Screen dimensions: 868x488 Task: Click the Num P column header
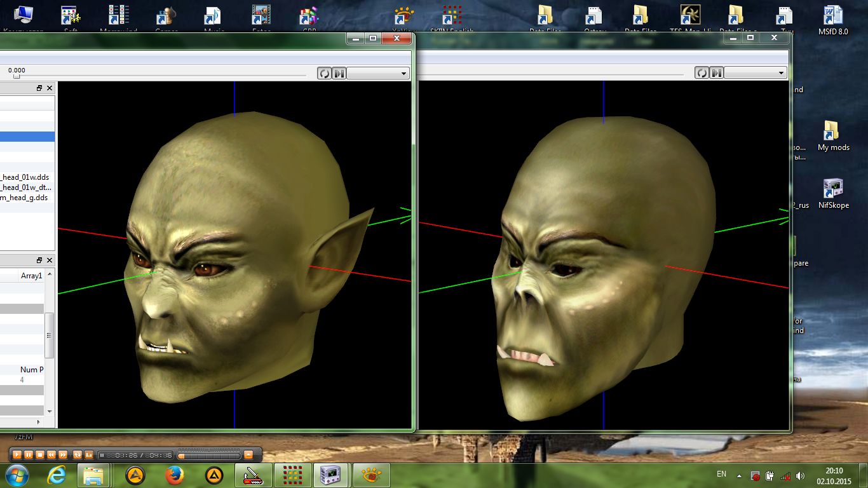tap(31, 370)
